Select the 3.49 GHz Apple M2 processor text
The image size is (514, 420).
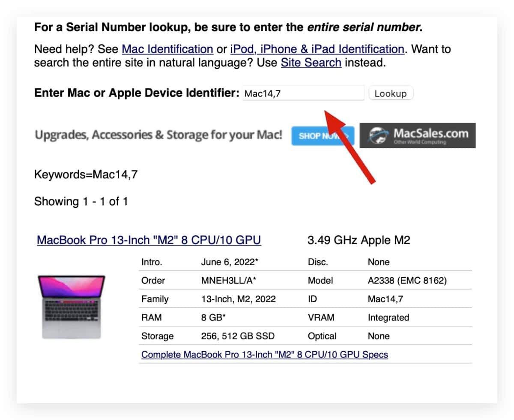pyautogui.click(x=359, y=240)
